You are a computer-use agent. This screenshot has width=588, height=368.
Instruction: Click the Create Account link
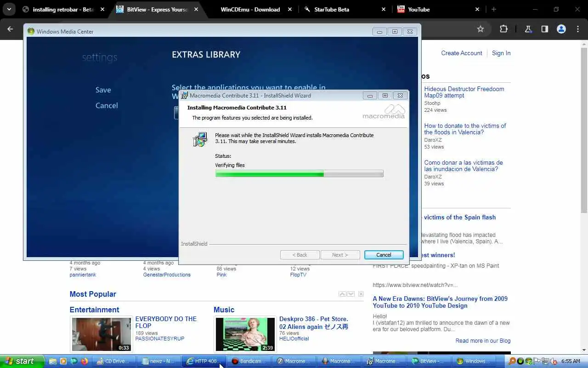[462, 53]
